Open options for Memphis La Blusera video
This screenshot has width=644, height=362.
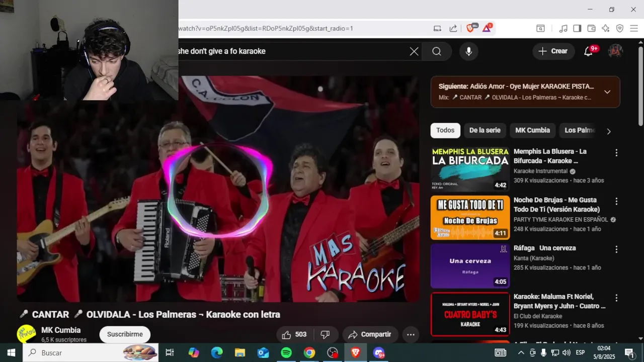pyautogui.click(x=616, y=153)
